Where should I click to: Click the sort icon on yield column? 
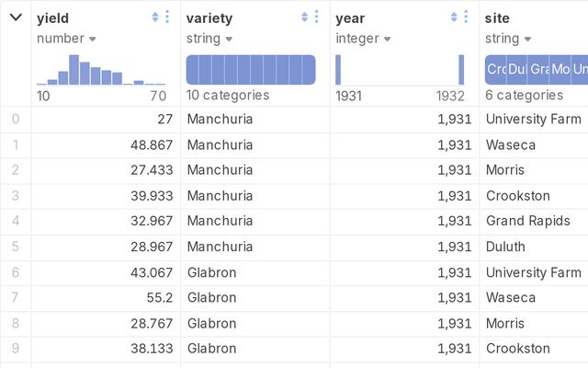point(154,17)
